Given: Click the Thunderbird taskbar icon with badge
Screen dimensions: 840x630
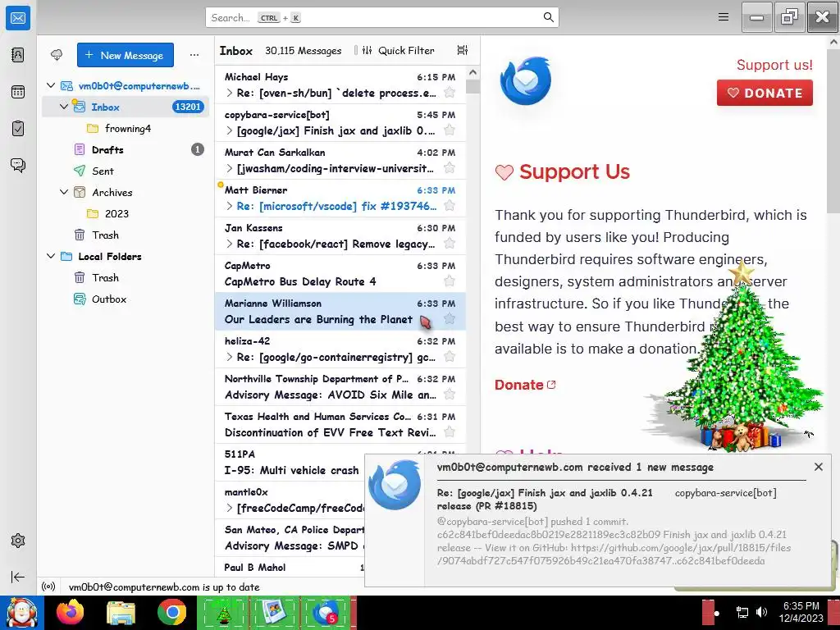Looking at the screenshot, I should [325, 612].
